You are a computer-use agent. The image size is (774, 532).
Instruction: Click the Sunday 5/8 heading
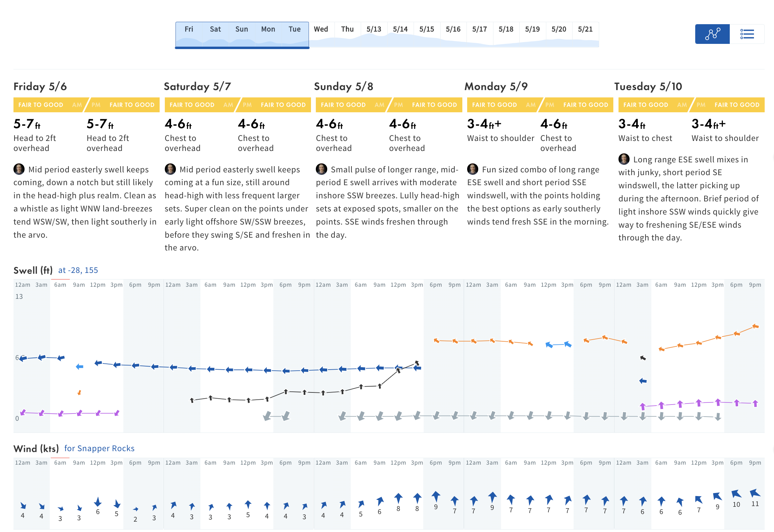point(343,86)
